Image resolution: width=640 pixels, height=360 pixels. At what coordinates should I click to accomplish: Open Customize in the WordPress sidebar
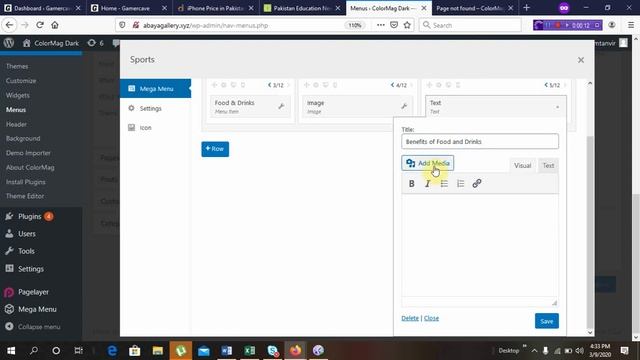coord(21,81)
